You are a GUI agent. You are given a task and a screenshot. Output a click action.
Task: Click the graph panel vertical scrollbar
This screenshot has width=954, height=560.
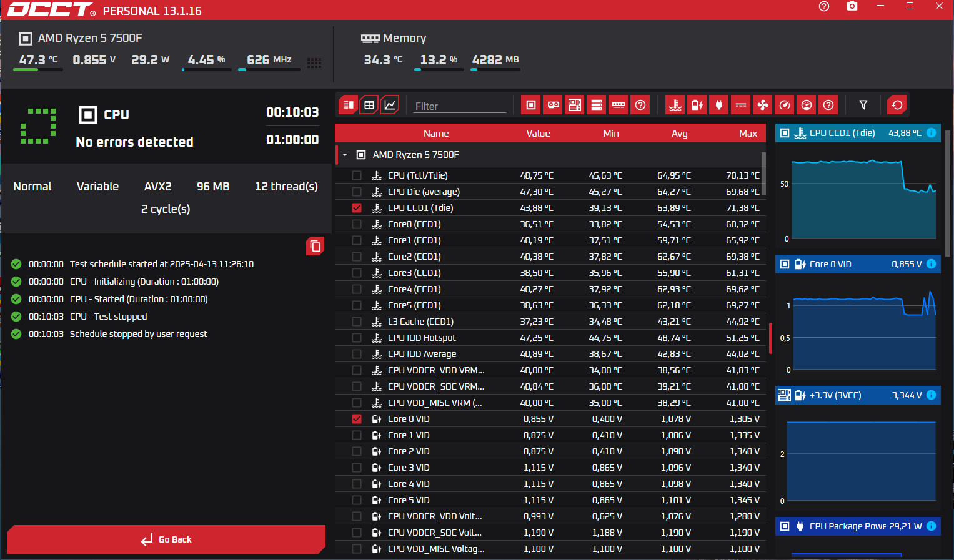948,194
